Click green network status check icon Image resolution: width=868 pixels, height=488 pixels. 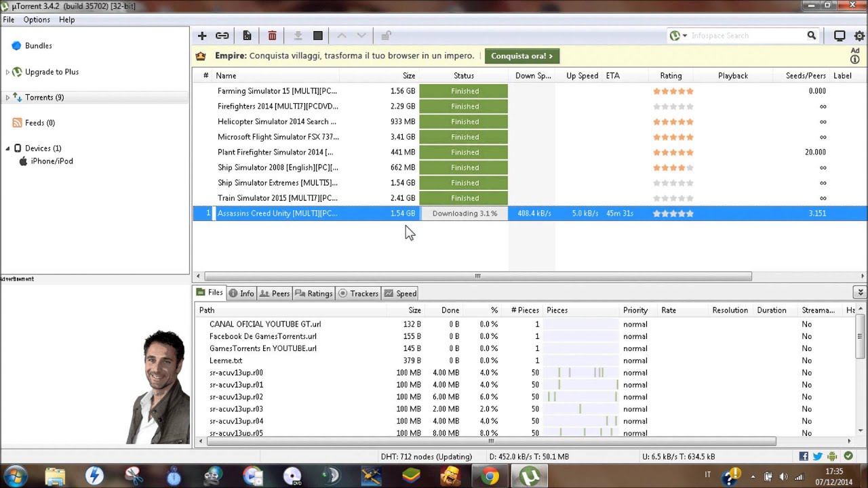tap(848, 457)
